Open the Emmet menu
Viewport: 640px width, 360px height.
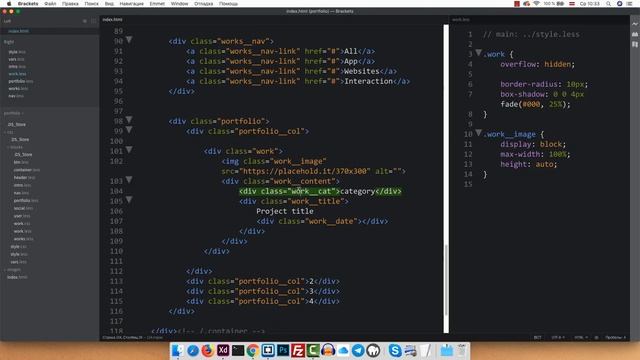157,4
